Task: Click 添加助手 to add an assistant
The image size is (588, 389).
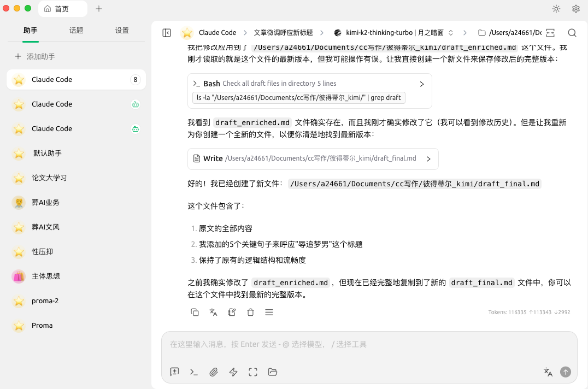Action: 35,56
